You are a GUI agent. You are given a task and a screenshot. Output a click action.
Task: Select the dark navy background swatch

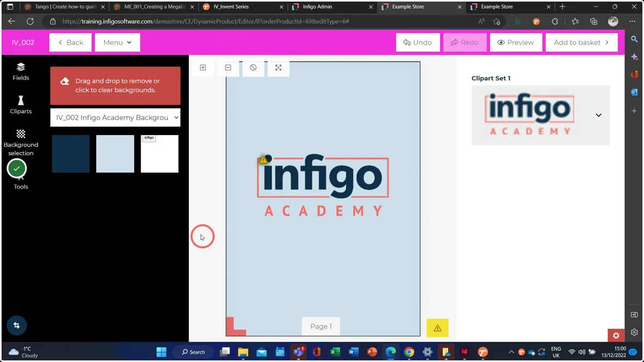(x=71, y=154)
